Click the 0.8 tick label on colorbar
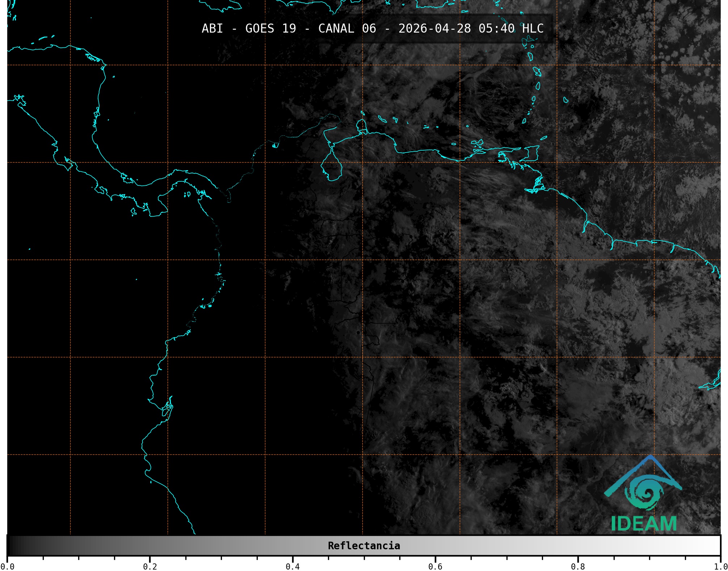The height and width of the screenshot is (571, 728). (x=578, y=567)
